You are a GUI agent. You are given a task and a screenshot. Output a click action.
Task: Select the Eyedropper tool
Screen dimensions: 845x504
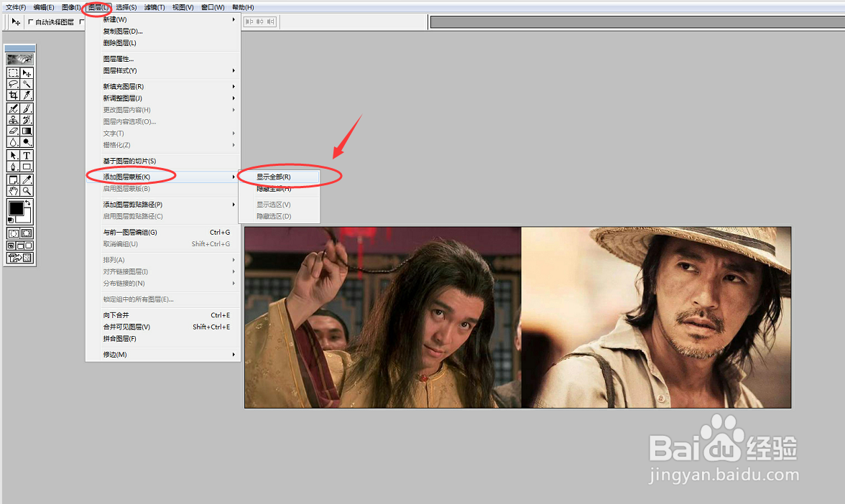point(27,179)
